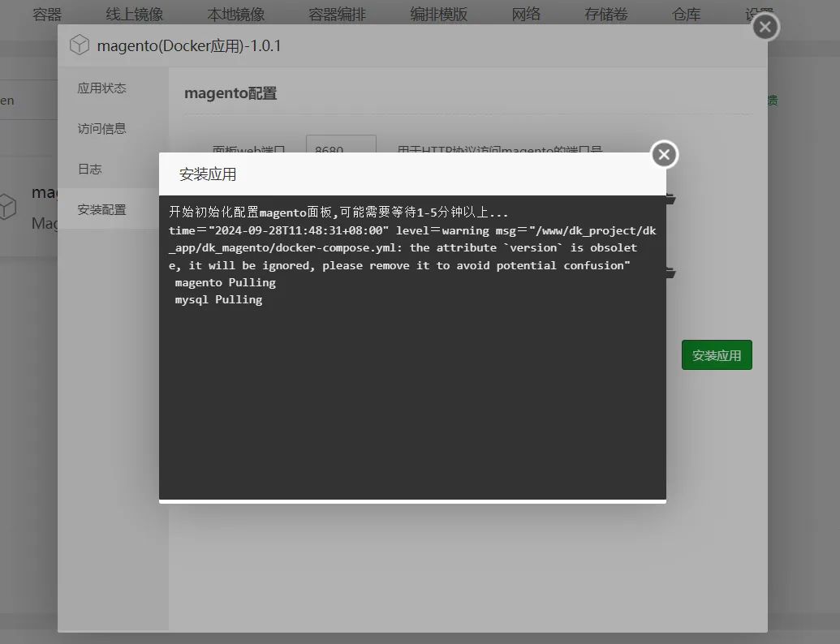Click the lower folder icon right of dialog
The height and width of the screenshot is (644, 840).
click(x=670, y=273)
